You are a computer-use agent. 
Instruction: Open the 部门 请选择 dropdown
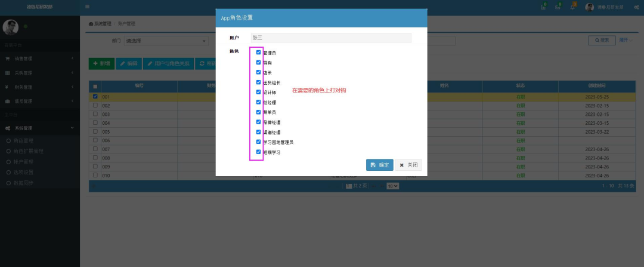165,41
